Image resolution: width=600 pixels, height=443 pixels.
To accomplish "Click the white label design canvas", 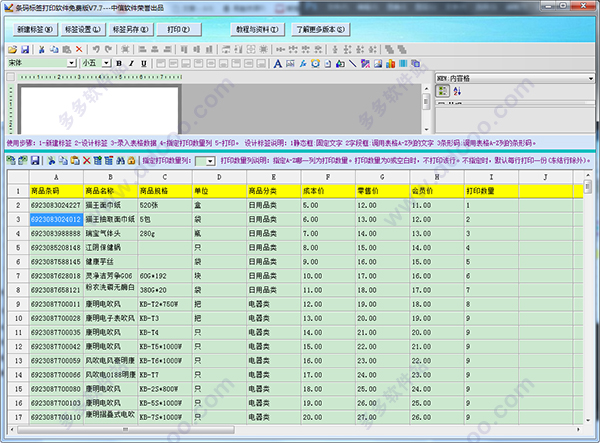I will [x=99, y=109].
